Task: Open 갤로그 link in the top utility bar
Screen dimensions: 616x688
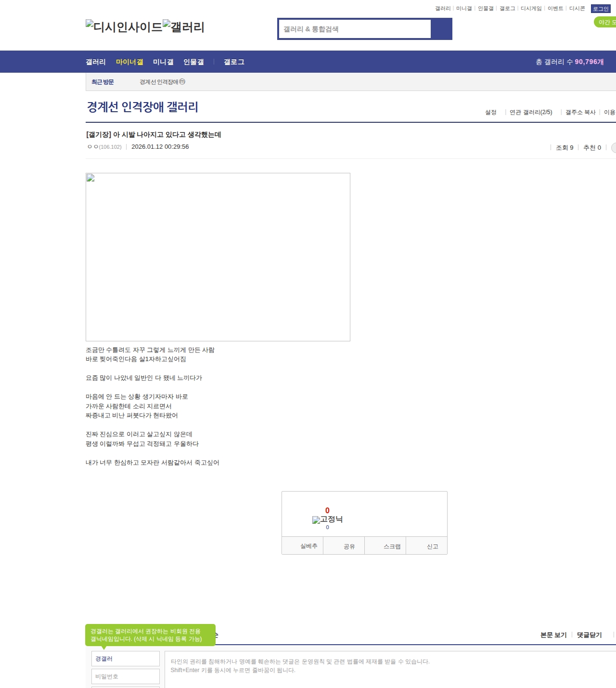Action: click(x=507, y=9)
